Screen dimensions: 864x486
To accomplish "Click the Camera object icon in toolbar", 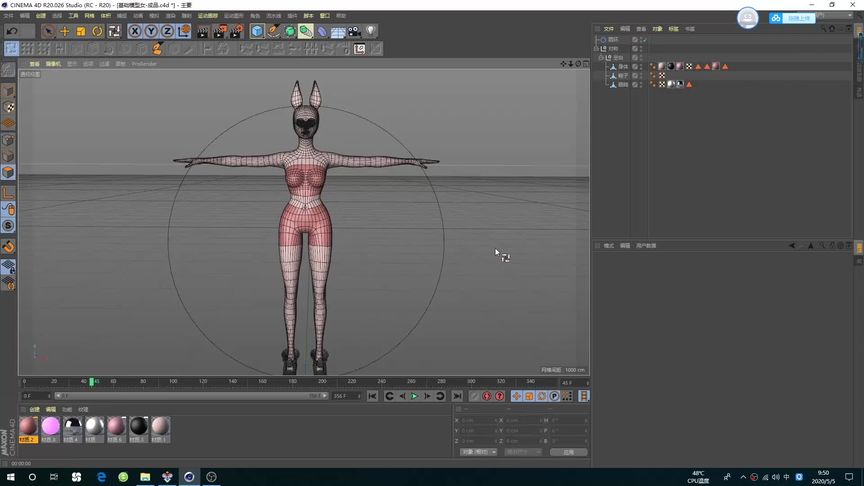I will pyautogui.click(x=354, y=31).
